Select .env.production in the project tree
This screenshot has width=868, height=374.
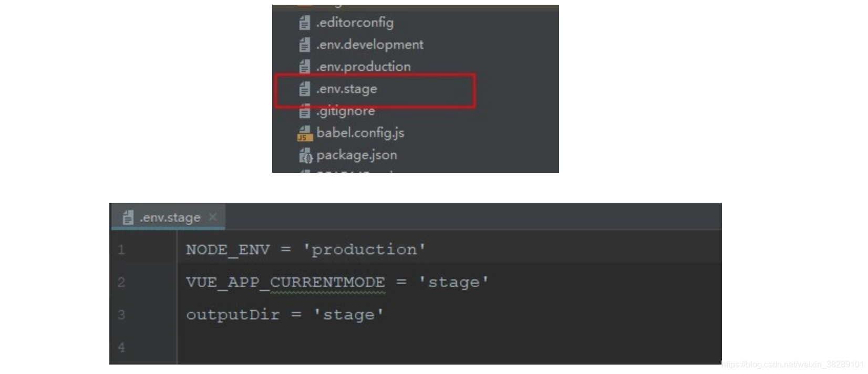coord(363,67)
